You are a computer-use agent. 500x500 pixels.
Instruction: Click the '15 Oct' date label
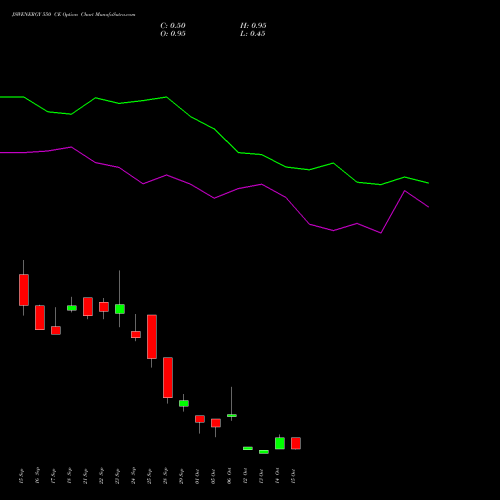coord(294,476)
